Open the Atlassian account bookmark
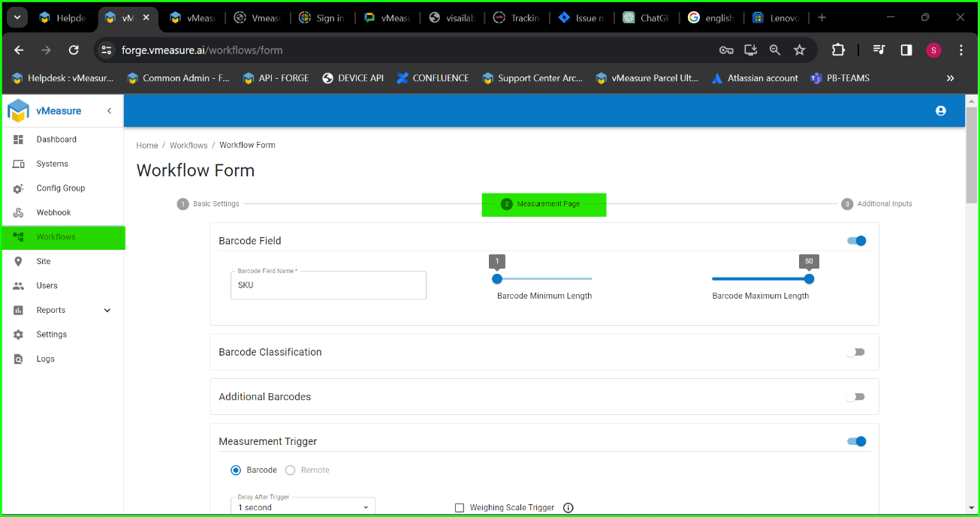 (x=755, y=78)
